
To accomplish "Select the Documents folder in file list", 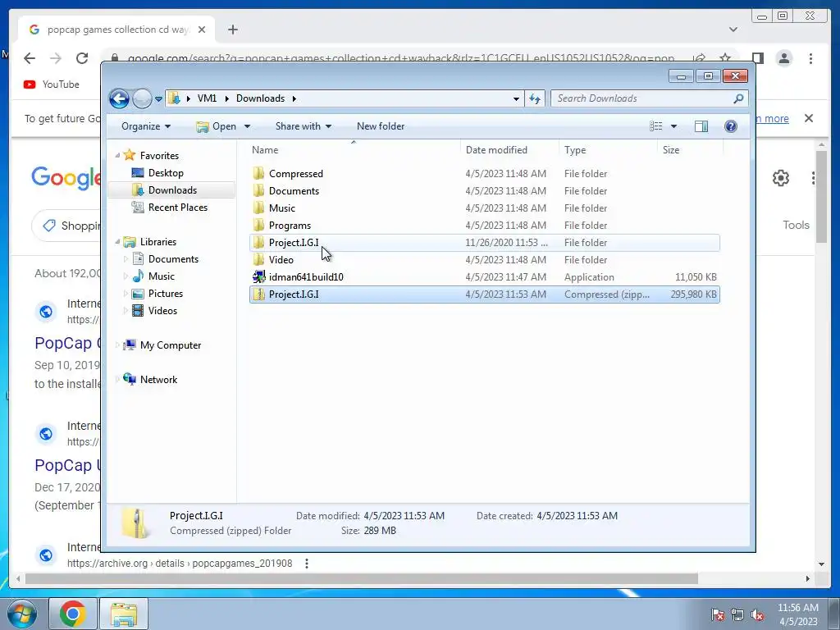I will click(x=484, y=190).
